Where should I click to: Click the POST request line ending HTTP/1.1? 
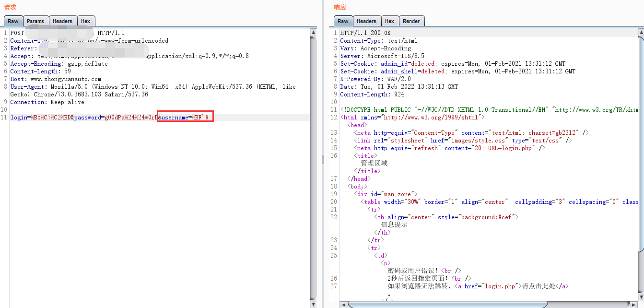[x=67, y=33]
